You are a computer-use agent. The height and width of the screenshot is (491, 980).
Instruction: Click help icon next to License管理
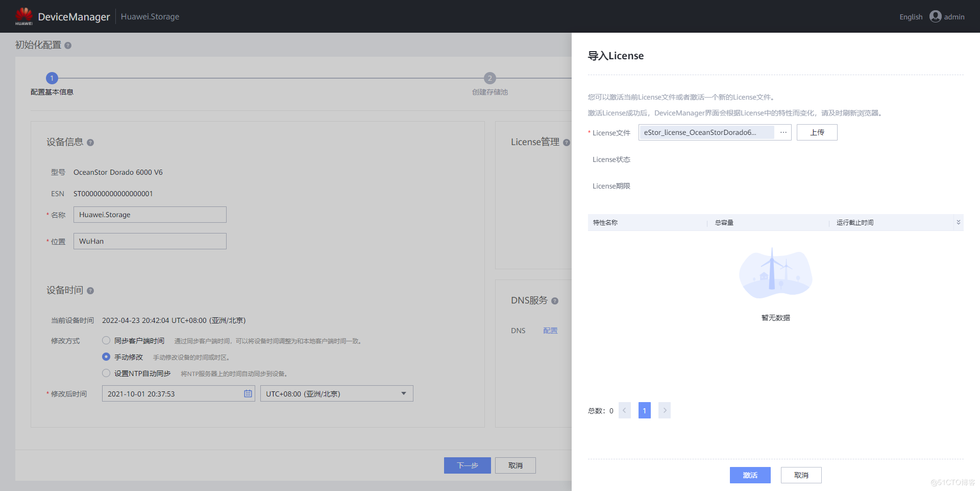[x=566, y=143]
